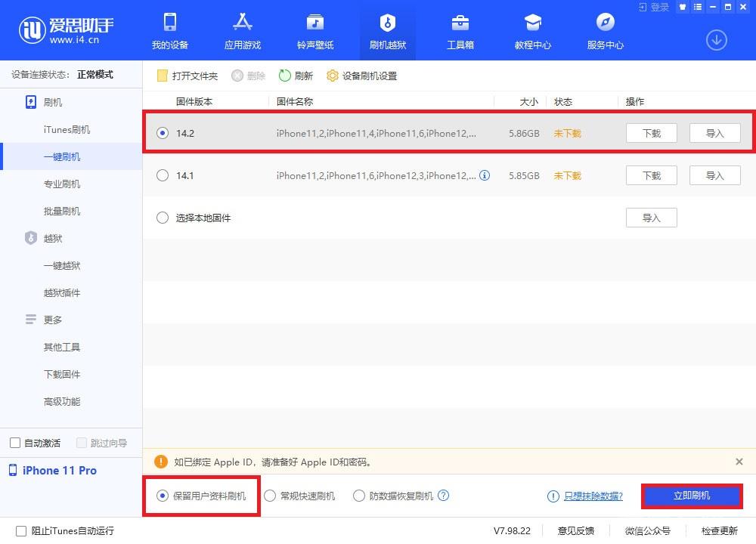The image size is (756, 544).
Task: Open the 应用游戏 (Apps & Games) section
Action: click(x=242, y=30)
